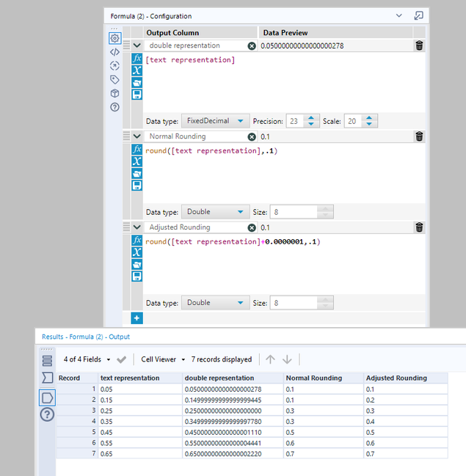This screenshot has height=476, width=466.
Task: Collapse the Normal Rounding expression
Action: 137,136
